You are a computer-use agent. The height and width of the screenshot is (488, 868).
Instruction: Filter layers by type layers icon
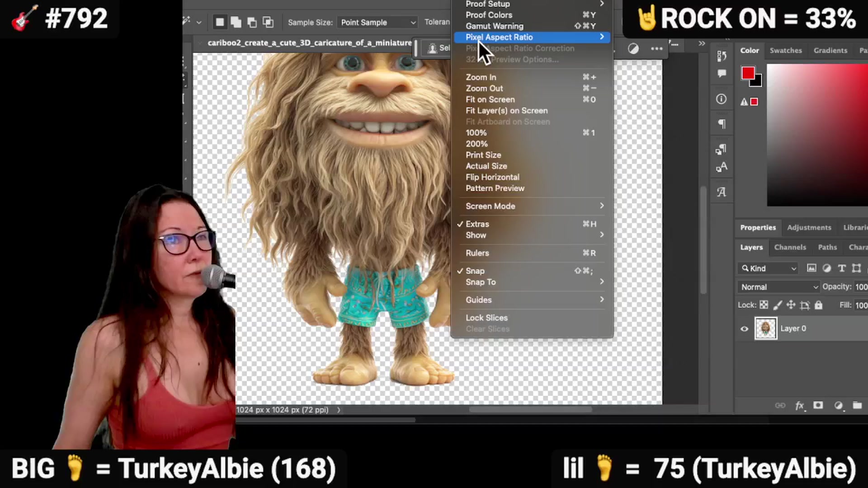tap(842, 268)
